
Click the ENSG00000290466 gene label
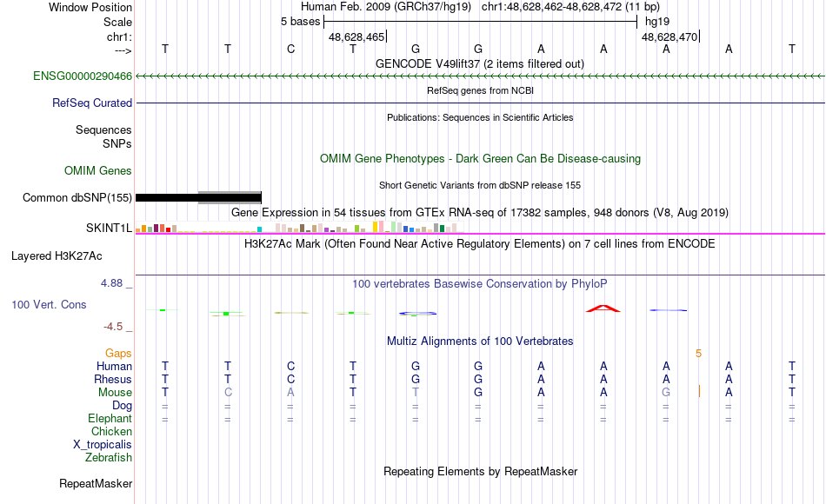[x=83, y=76]
